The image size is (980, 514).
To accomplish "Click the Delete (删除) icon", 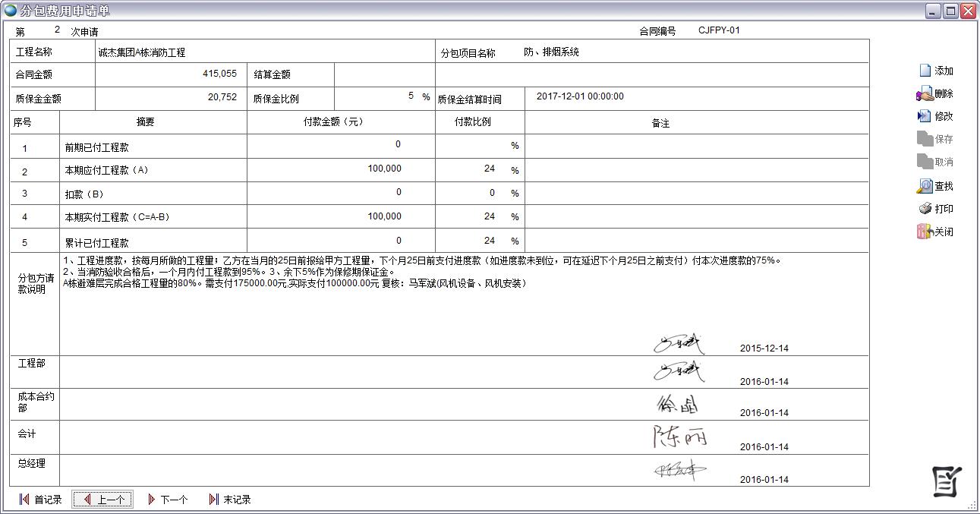I will pyautogui.click(x=925, y=94).
